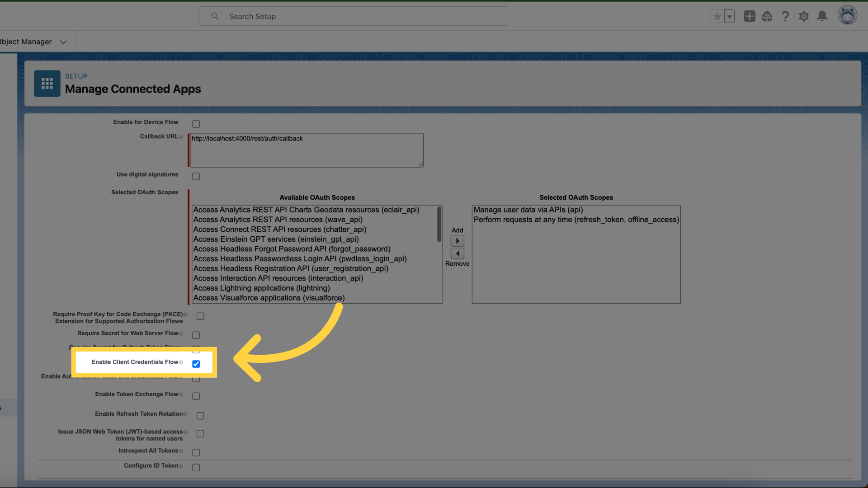Disable Enable Client Credentials Flow
This screenshot has width=868, height=488.
[x=196, y=364]
